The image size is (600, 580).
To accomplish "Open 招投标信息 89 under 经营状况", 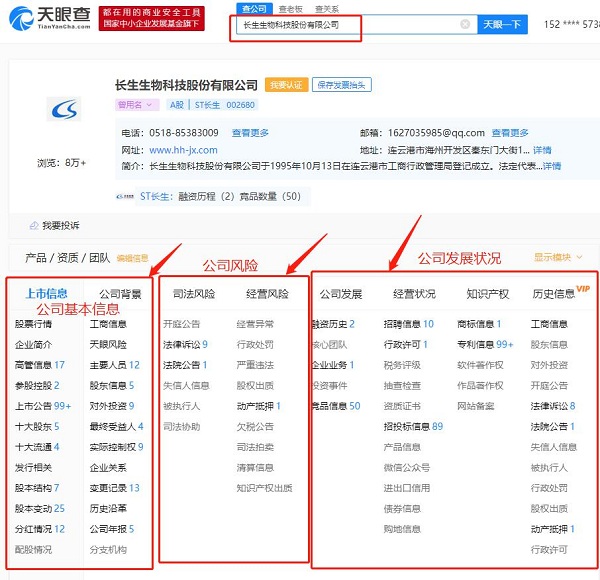I will (x=412, y=426).
